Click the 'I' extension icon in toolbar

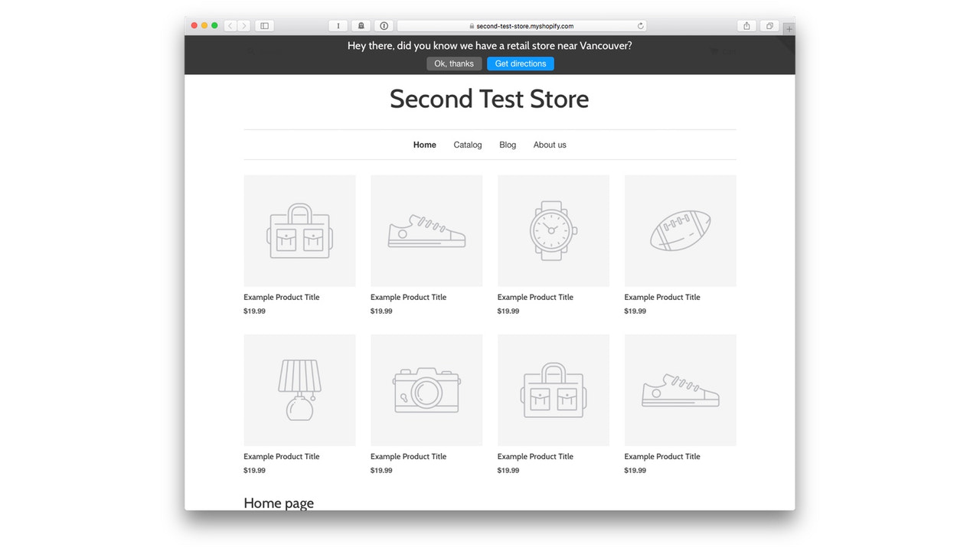[x=338, y=25]
